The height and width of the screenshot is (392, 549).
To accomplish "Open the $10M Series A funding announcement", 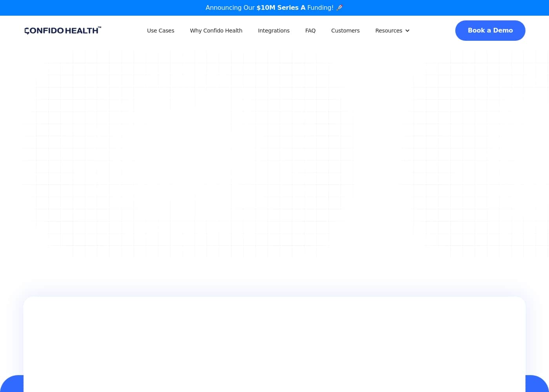I will 274,8.
